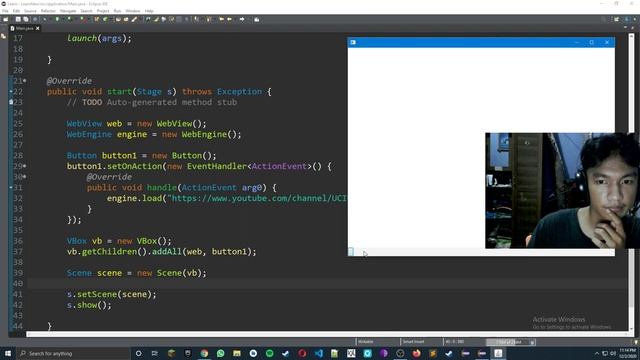The image size is (640, 360).
Task: Click the External Tools run icon with red toolbox
Action: click(x=83, y=19)
